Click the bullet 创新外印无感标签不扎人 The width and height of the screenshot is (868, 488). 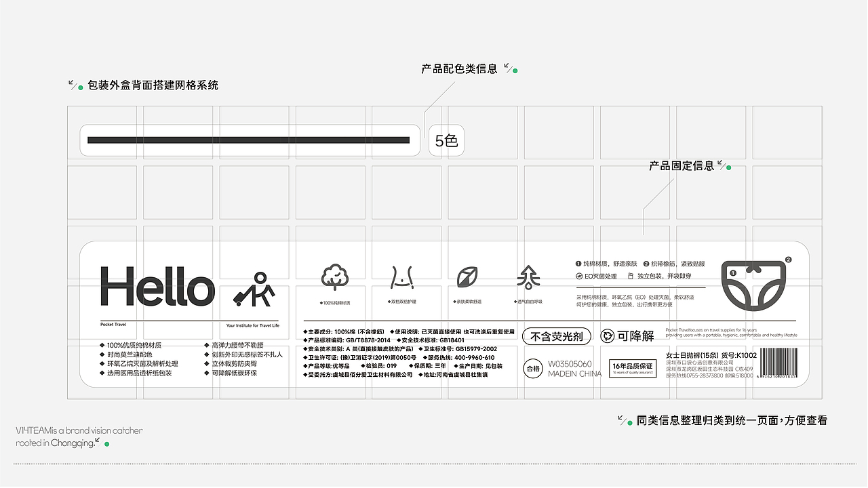pos(243,354)
